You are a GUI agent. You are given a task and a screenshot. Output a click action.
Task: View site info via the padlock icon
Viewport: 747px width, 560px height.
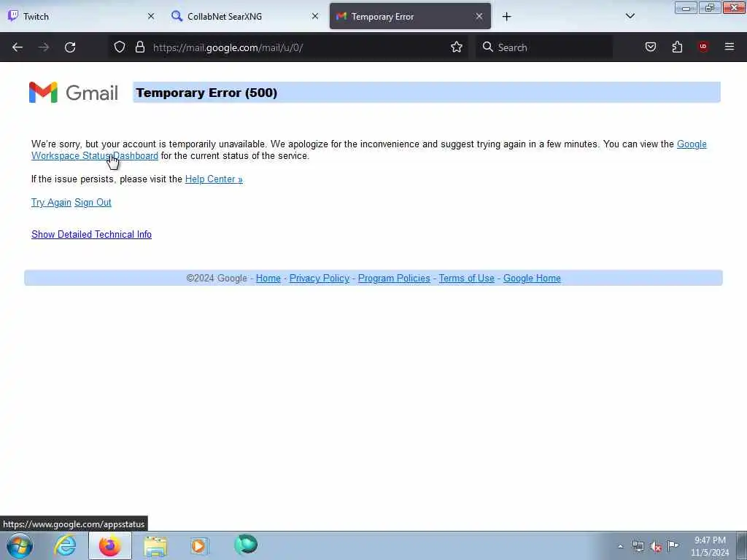[x=139, y=47]
